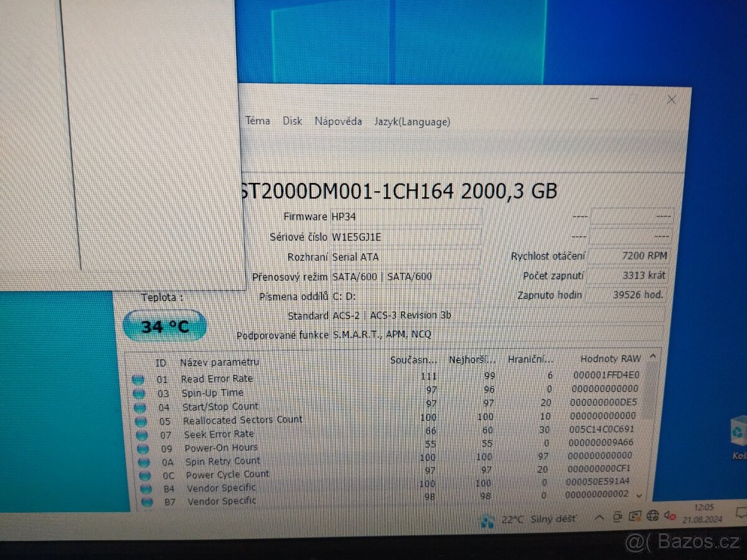Viewport: 747px width, 560px height.
Task: Click the transfer mode field SATA/600
Action: coord(405,276)
